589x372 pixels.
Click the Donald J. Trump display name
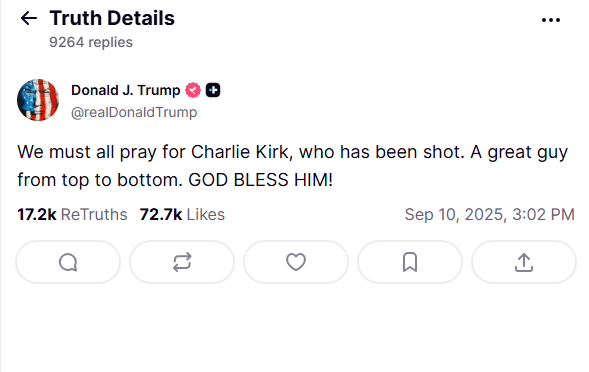[126, 90]
